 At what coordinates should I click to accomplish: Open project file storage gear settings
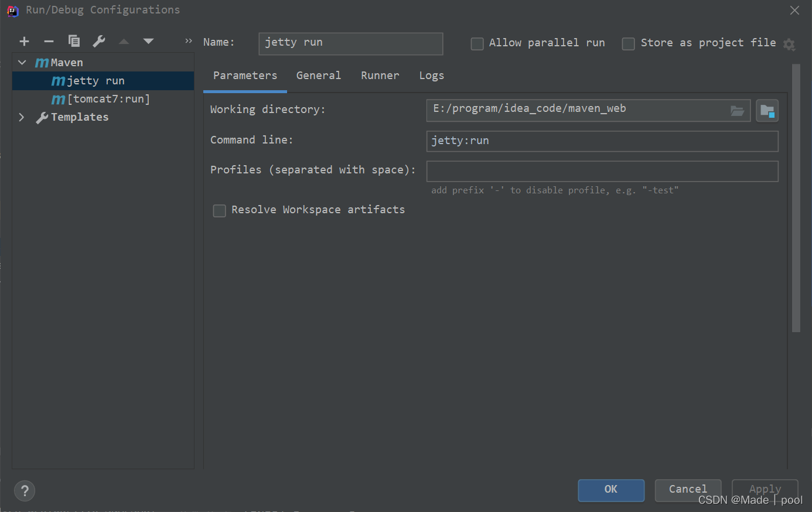click(789, 45)
